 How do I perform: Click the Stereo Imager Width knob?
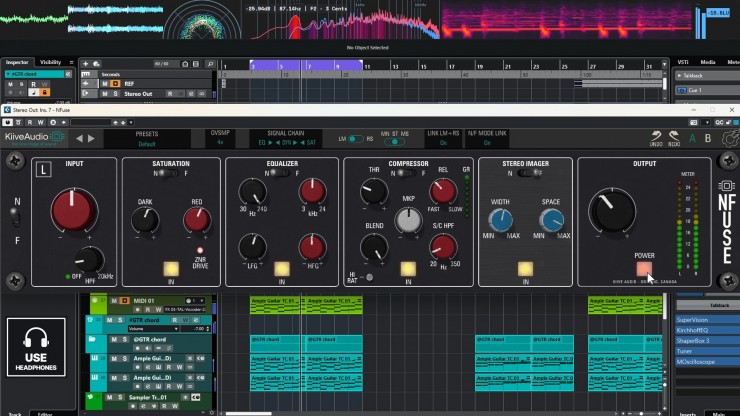pos(501,220)
